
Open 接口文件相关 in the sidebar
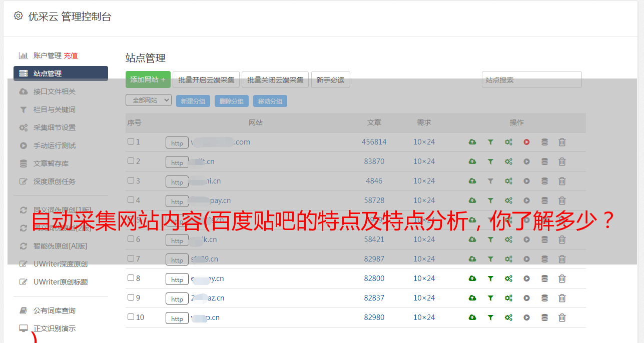55,91
